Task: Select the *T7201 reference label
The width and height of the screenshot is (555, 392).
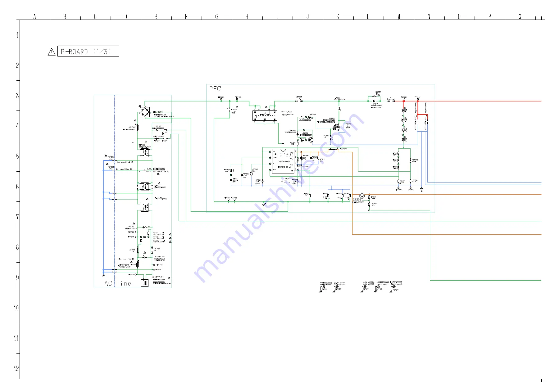Action: point(287,112)
